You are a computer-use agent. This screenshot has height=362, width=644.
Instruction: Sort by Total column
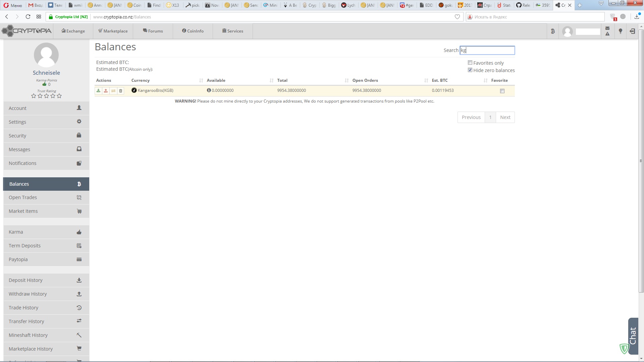coord(313,80)
